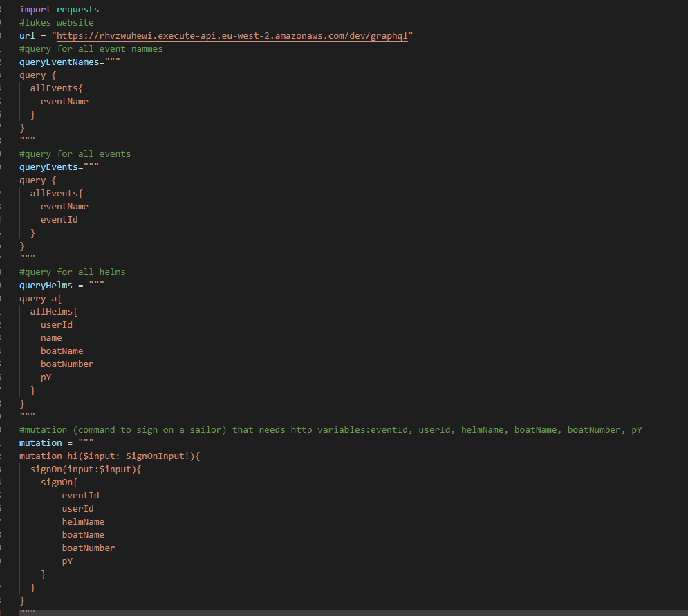Click the 'allHelms{' field
Screen dimensions: 688x616
coord(54,312)
